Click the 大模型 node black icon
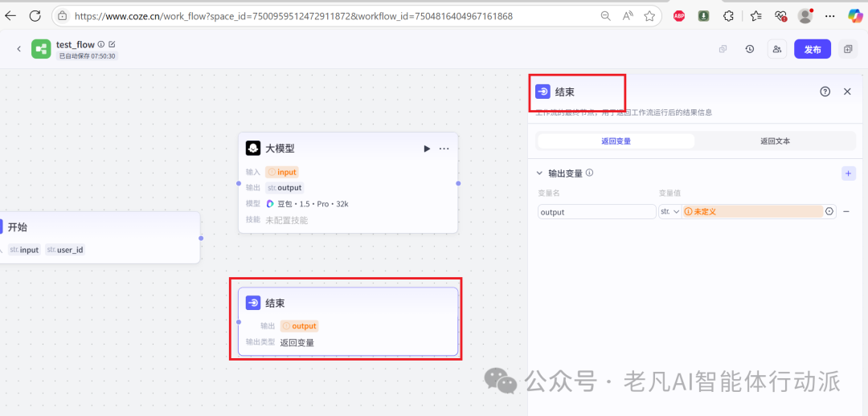This screenshot has width=868, height=416. coord(253,149)
